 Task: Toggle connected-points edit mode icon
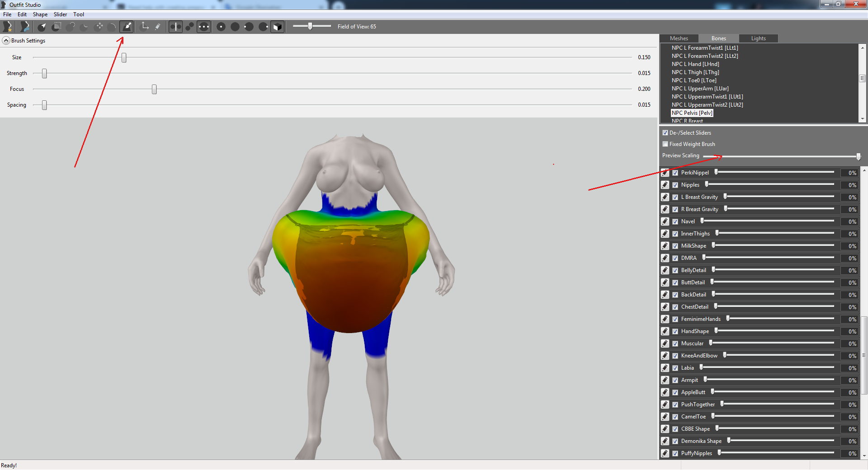coord(189,27)
